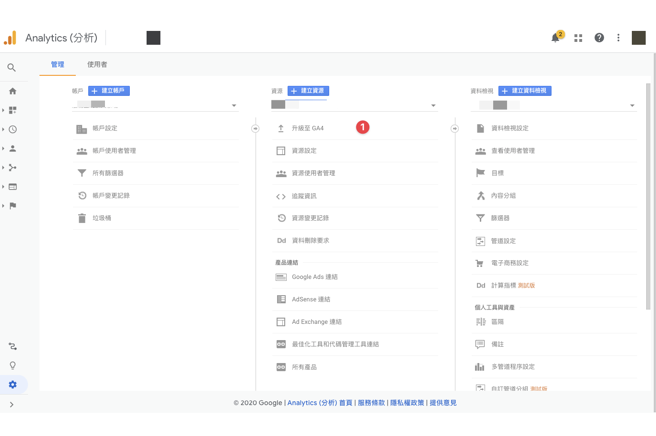Image resolution: width=656 pixels, height=436 pixels.
Task: Open the notifications bell icon
Action: [556, 38]
